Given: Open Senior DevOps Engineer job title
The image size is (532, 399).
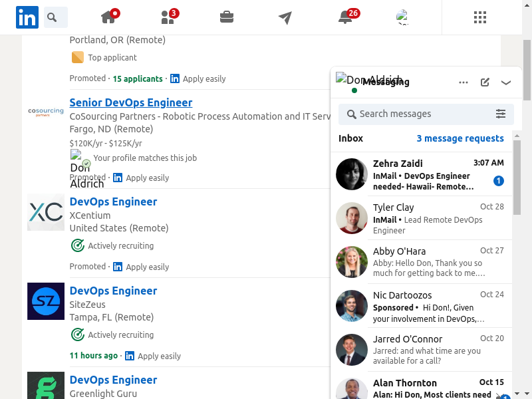Looking at the screenshot, I should [131, 102].
